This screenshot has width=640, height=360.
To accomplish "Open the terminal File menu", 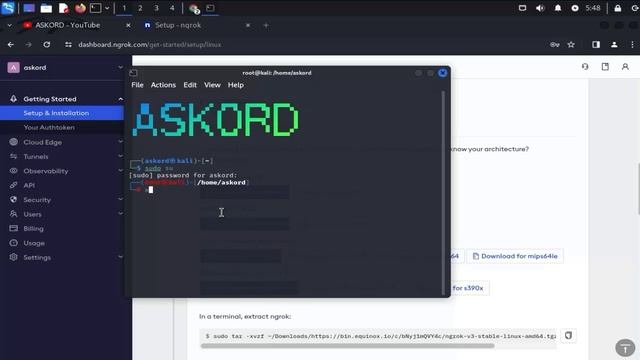I will 137,85.
